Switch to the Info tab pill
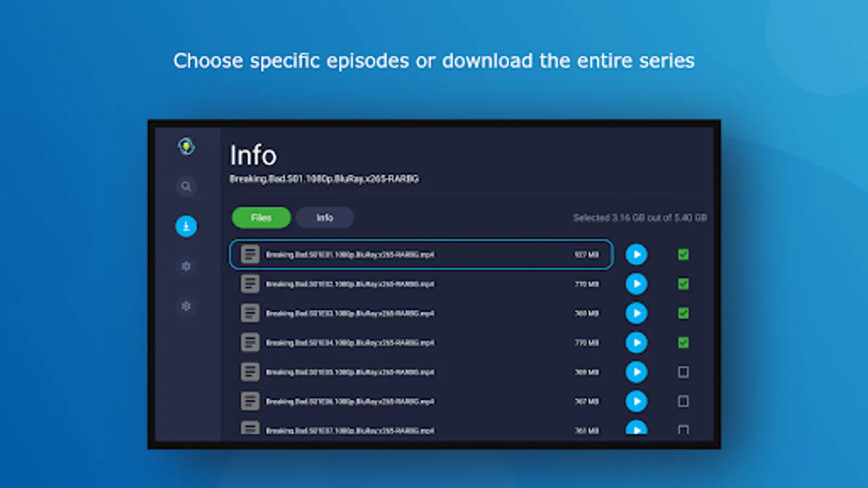This screenshot has height=488, width=868. (x=325, y=217)
